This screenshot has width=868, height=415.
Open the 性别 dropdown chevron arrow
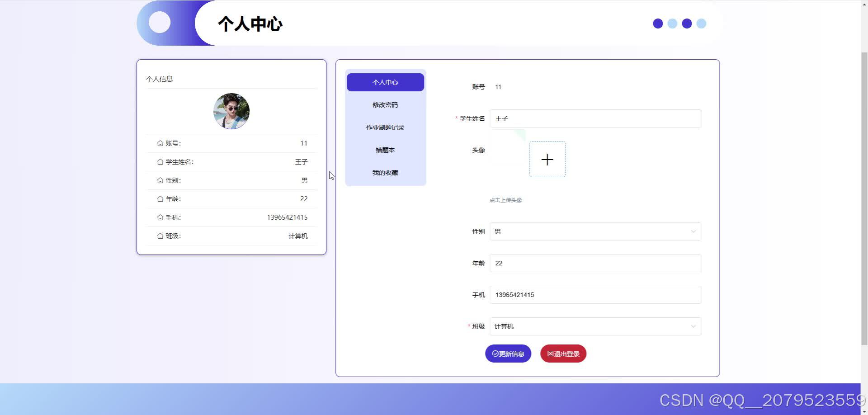[693, 231]
